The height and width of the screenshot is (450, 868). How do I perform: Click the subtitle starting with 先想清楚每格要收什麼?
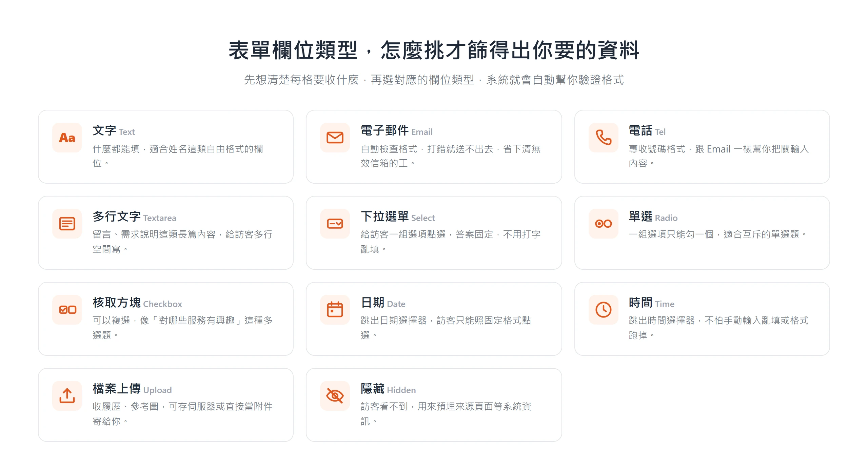(x=434, y=80)
